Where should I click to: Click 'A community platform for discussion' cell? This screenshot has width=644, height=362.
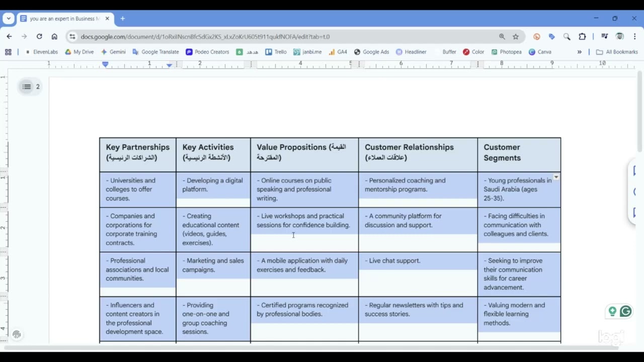pyautogui.click(x=418, y=229)
